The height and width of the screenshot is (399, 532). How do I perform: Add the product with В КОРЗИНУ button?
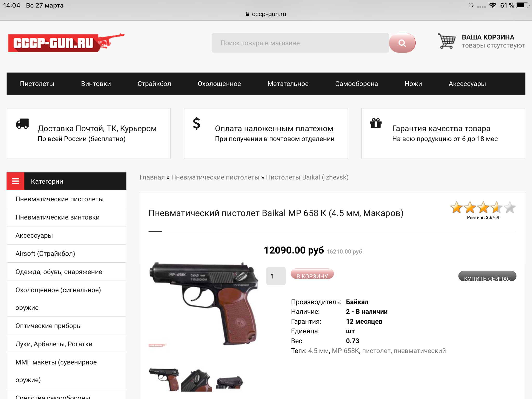312,274
